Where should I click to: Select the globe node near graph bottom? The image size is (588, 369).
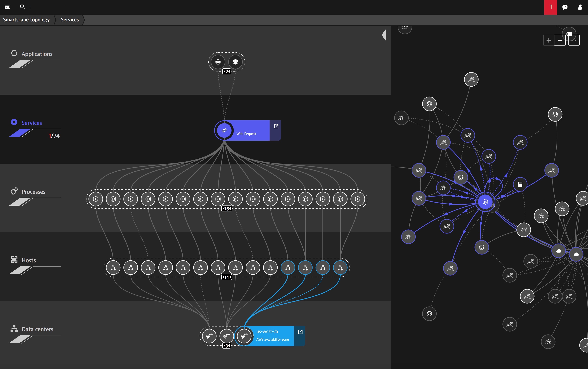429,314
